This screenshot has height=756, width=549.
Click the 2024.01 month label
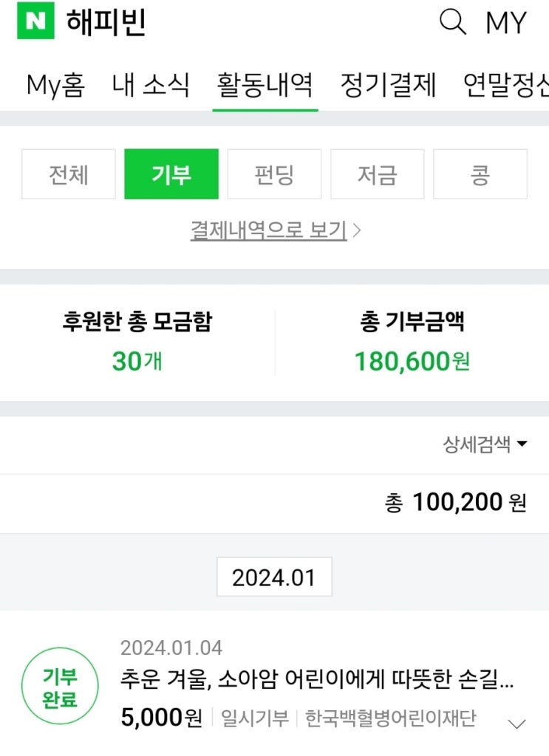[274, 577]
